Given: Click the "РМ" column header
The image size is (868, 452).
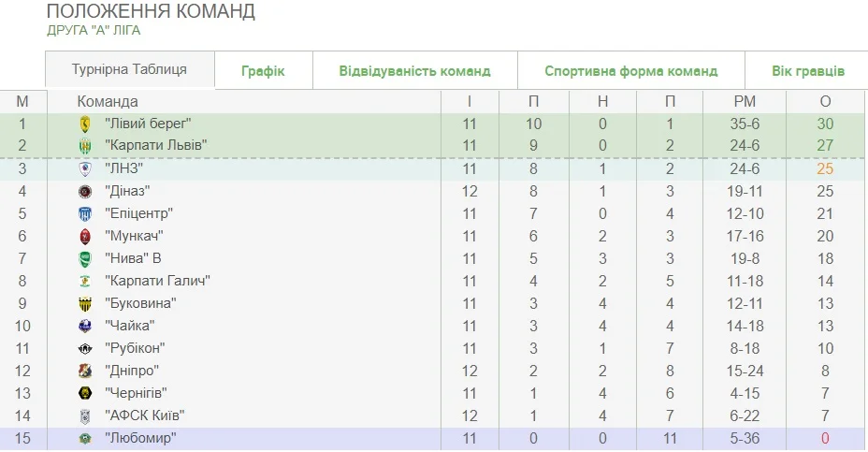Looking at the screenshot, I should [x=745, y=101].
